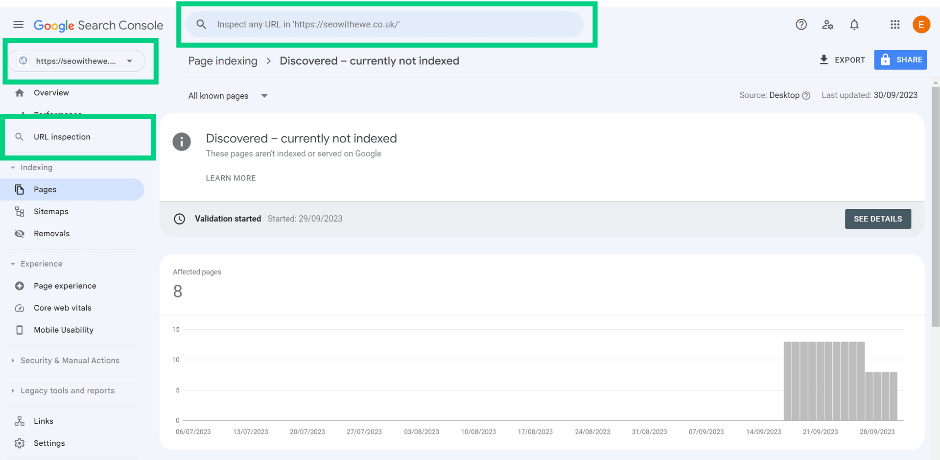Open the property selector dropdown
The height and width of the screenshot is (460, 940).
click(x=76, y=61)
